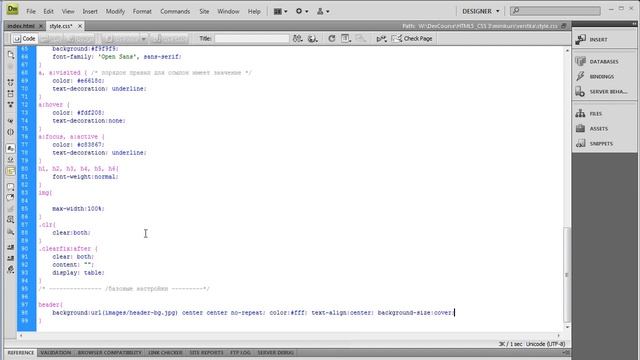The height and width of the screenshot is (360, 640).
Task: Open the Preview in Browser globe icon
Action: (313, 38)
